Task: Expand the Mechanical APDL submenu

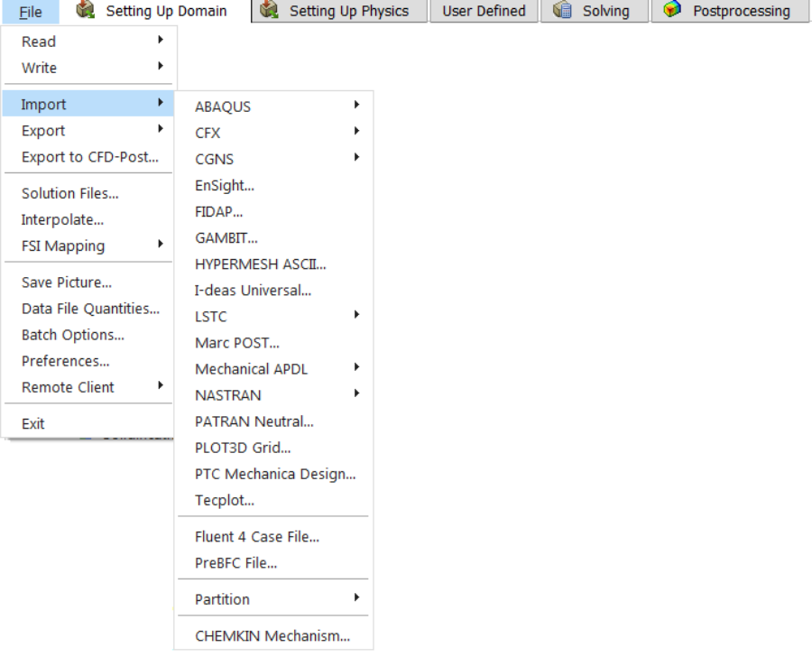Action: [273, 369]
